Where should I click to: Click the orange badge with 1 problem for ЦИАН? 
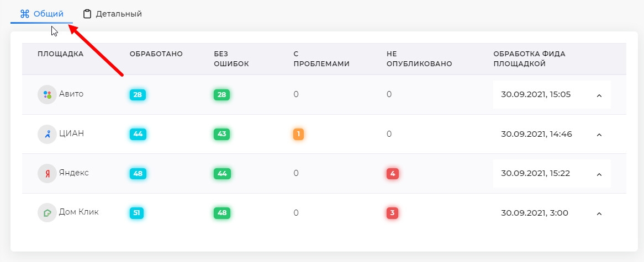pyautogui.click(x=299, y=134)
